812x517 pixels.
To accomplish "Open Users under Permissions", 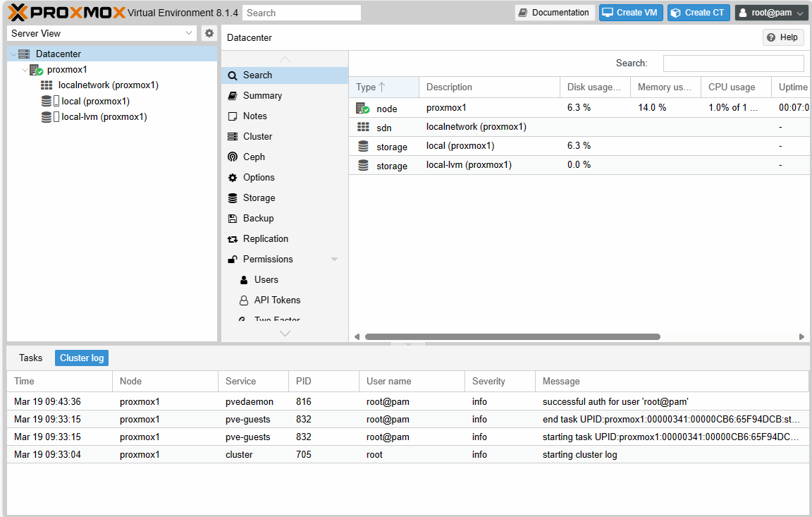I will pos(244,279).
